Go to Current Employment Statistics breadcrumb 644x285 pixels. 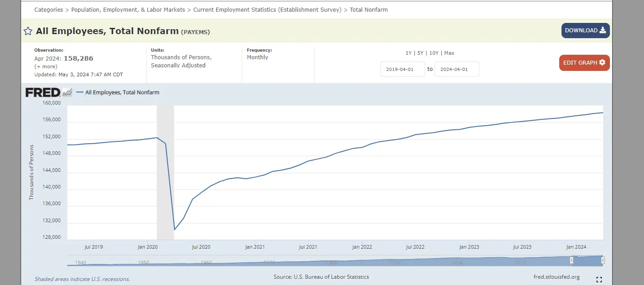[x=267, y=9]
